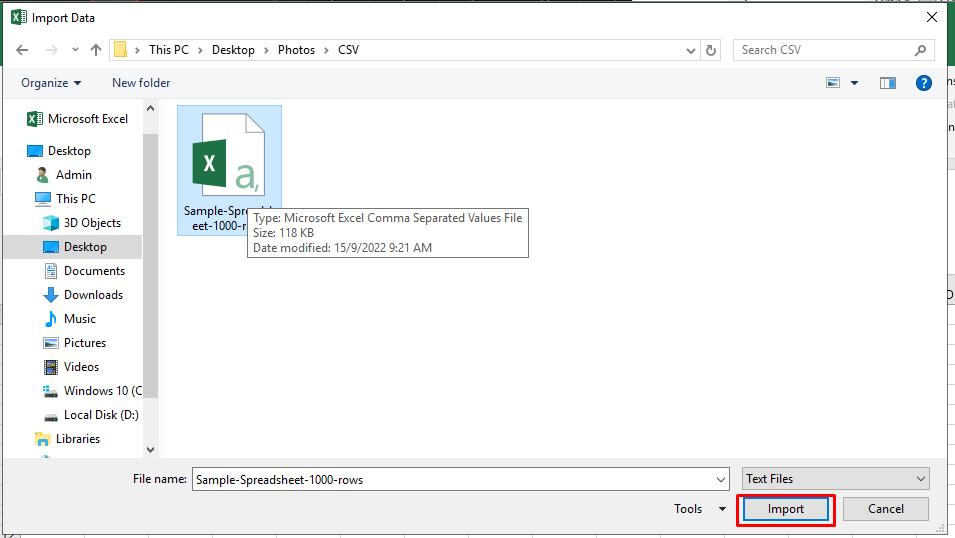Click the Import button
This screenshot has width=955, height=538.
[785, 509]
